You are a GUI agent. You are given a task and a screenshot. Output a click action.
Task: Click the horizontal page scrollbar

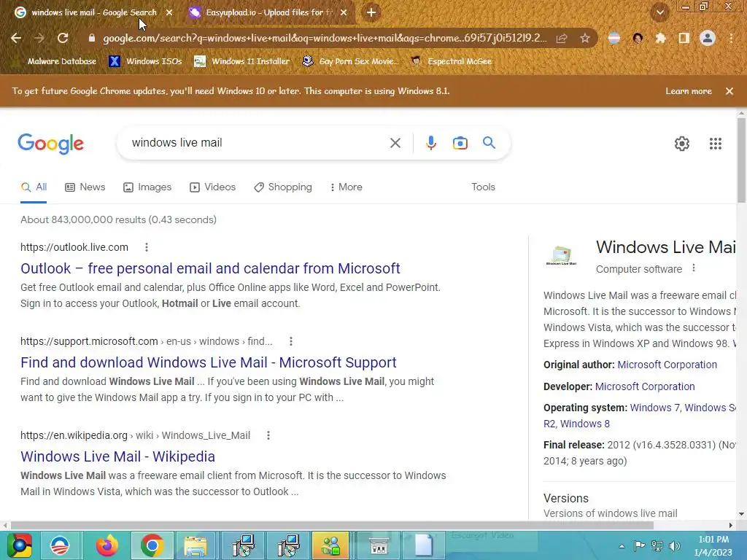[332, 525]
